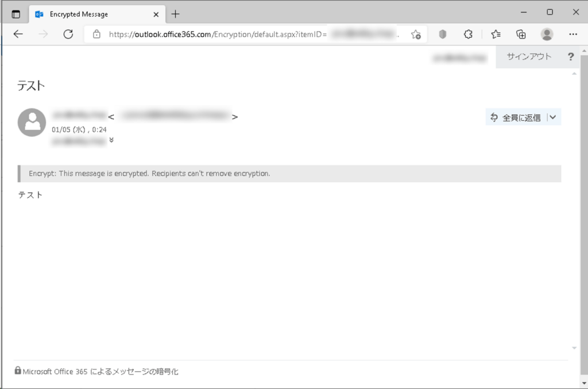Click the lock icon in address bar
The width and height of the screenshot is (588, 389).
point(96,34)
